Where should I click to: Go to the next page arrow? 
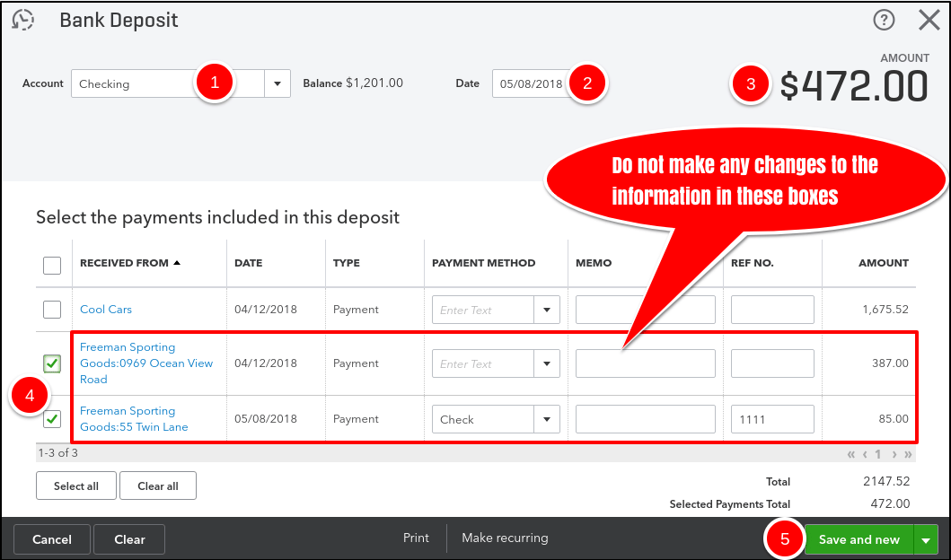(894, 454)
